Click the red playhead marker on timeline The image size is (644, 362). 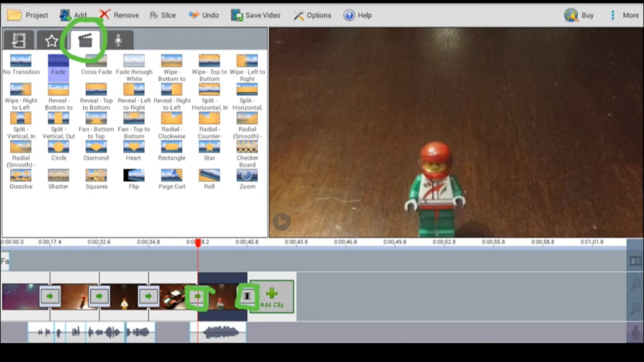pyautogui.click(x=198, y=243)
